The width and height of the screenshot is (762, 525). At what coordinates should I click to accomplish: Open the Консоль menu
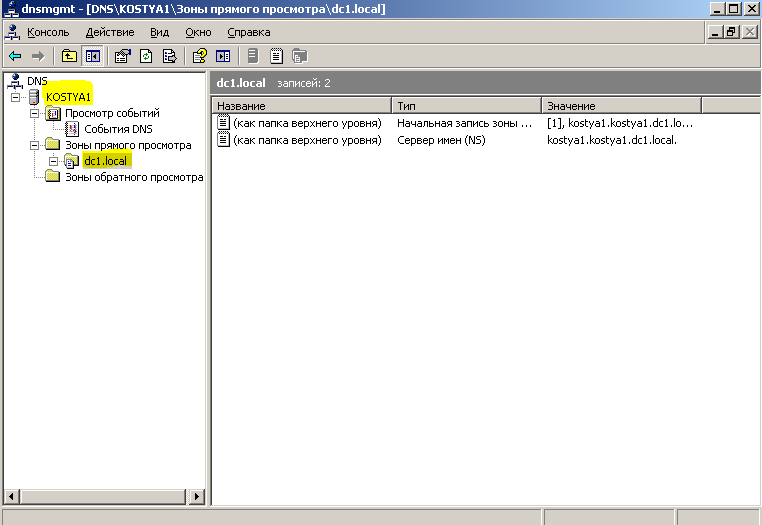[x=48, y=33]
